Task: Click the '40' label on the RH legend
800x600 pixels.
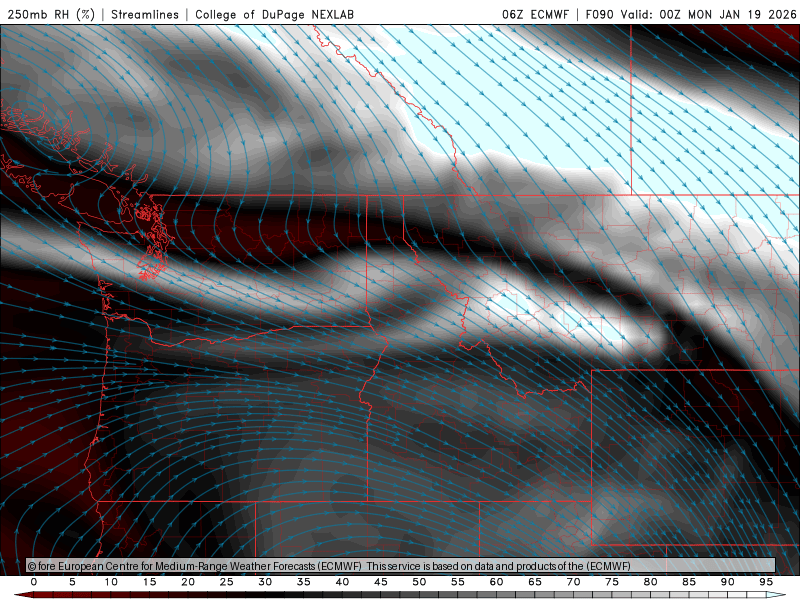Action: (342, 582)
